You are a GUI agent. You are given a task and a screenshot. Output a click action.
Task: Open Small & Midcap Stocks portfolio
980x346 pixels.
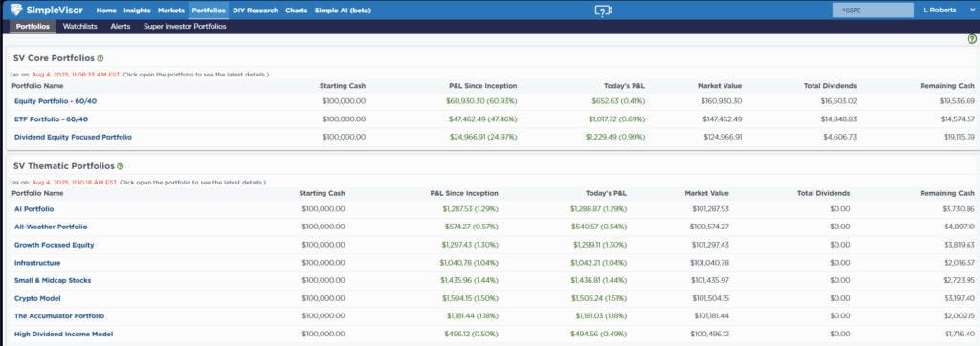point(53,280)
